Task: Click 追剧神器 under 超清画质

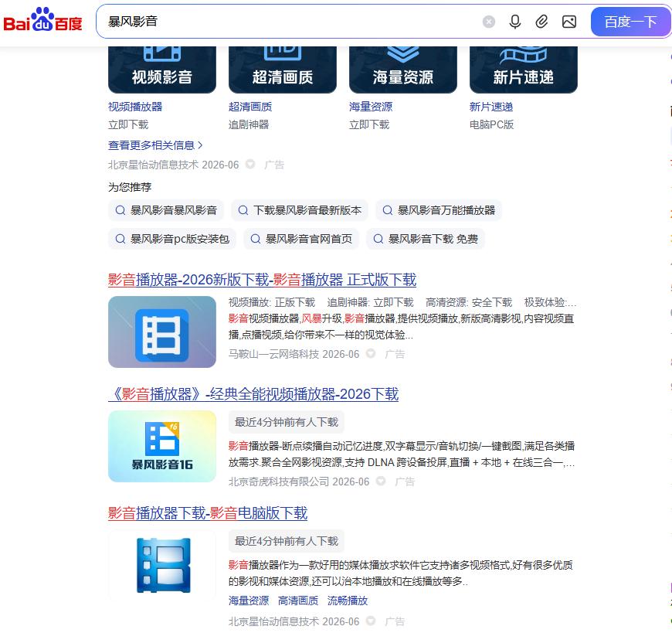Action: coord(249,124)
